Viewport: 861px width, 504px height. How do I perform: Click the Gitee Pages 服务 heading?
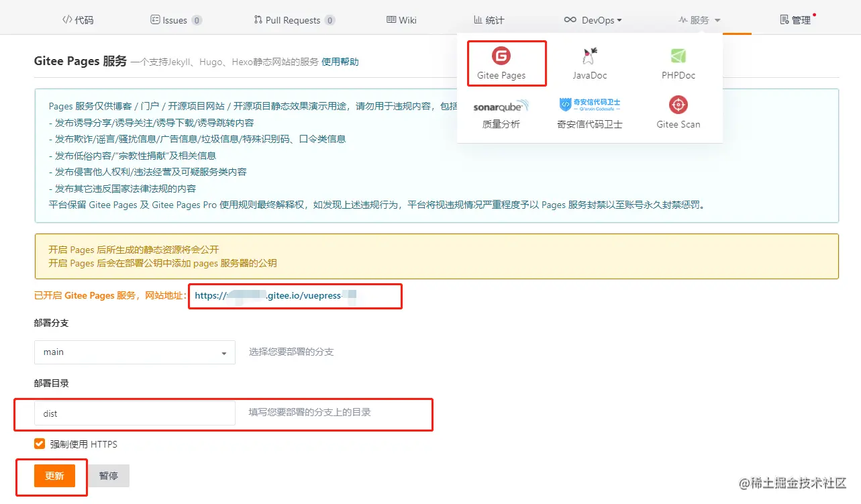point(80,61)
